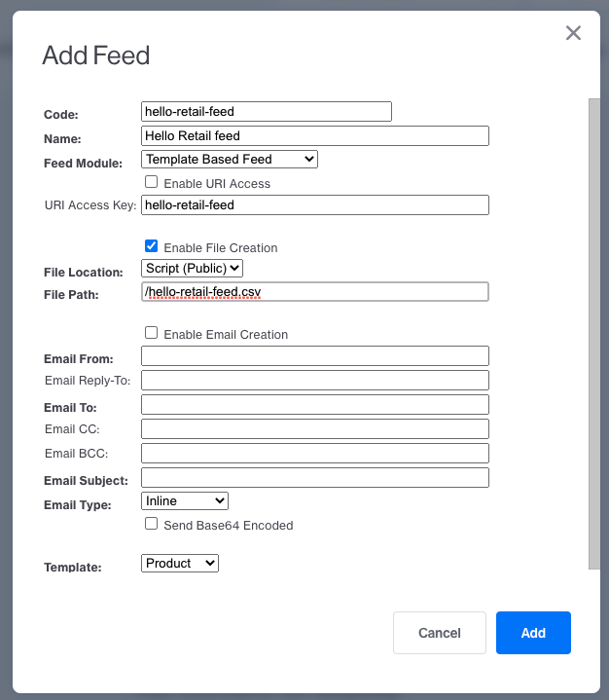Uncheck Enable File Creation
Screen dimensions: 609x700
(151, 246)
